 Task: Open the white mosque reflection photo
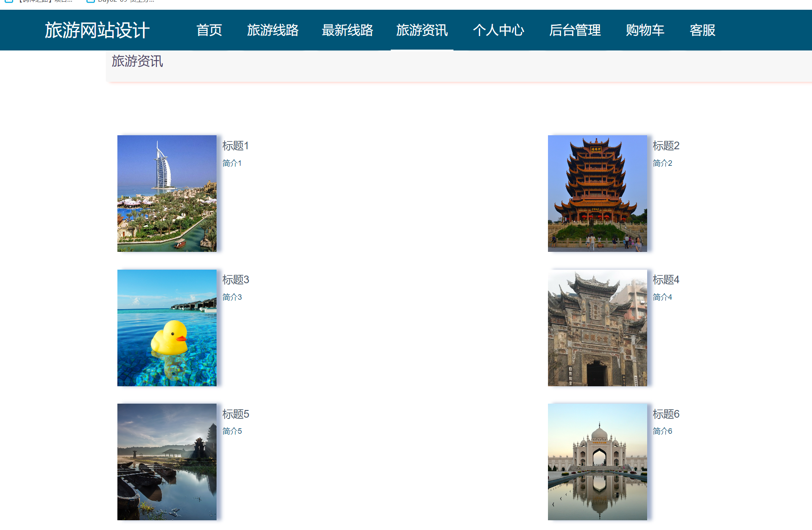click(597, 462)
